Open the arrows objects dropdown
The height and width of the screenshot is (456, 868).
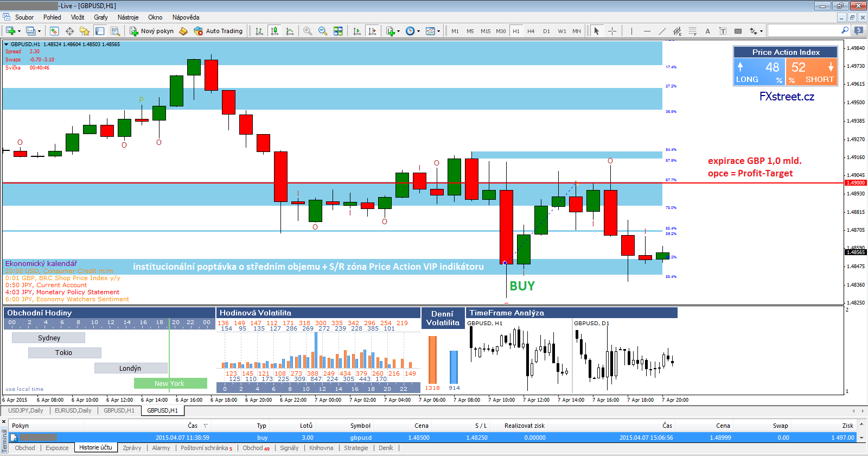click(x=756, y=31)
